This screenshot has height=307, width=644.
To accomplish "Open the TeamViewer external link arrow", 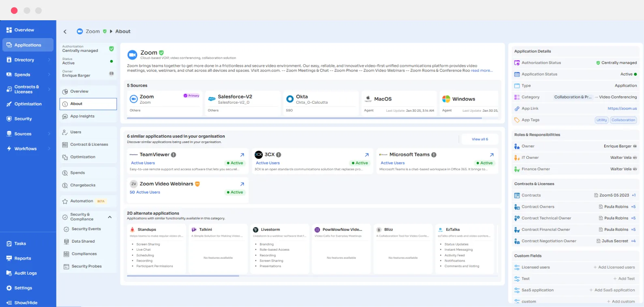I will 242,155.
